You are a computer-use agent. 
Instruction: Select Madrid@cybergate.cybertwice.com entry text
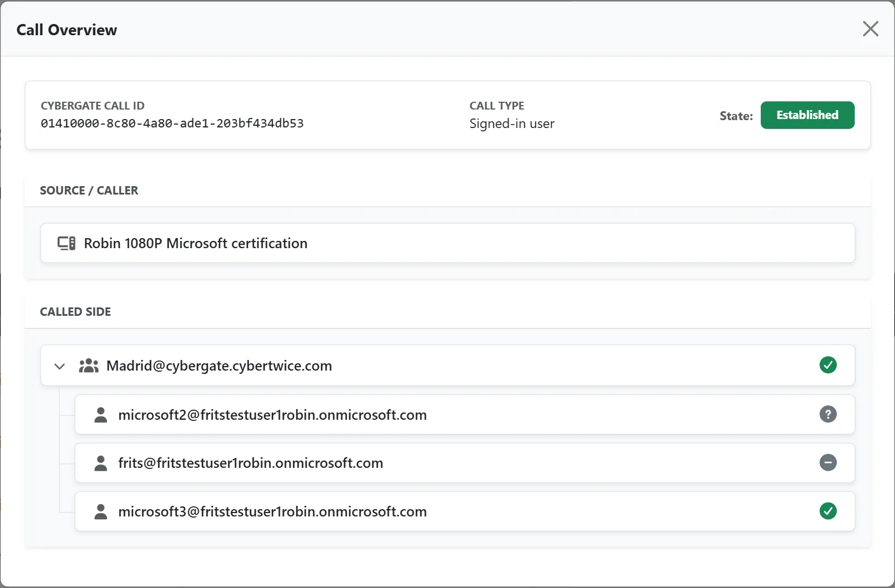coord(219,366)
